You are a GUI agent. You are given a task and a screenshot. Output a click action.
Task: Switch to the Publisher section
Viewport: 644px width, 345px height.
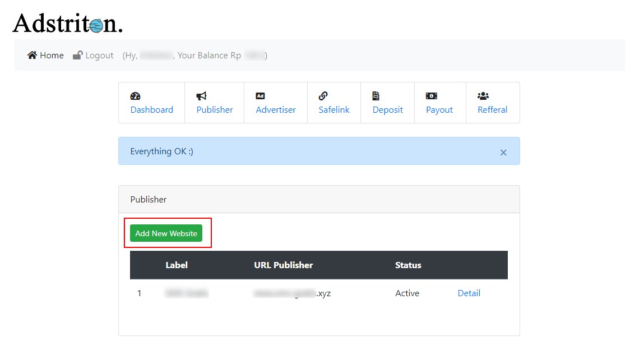[x=214, y=110]
